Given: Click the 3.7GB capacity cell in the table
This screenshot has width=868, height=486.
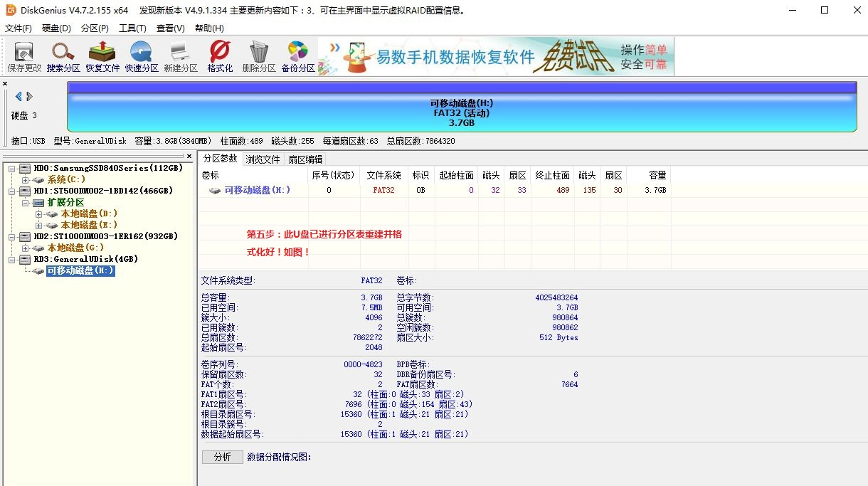Looking at the screenshot, I should [x=655, y=190].
